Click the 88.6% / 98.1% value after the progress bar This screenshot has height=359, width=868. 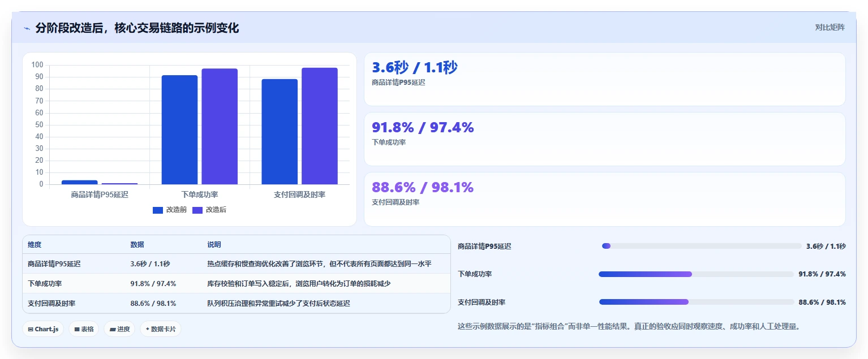[x=822, y=302]
